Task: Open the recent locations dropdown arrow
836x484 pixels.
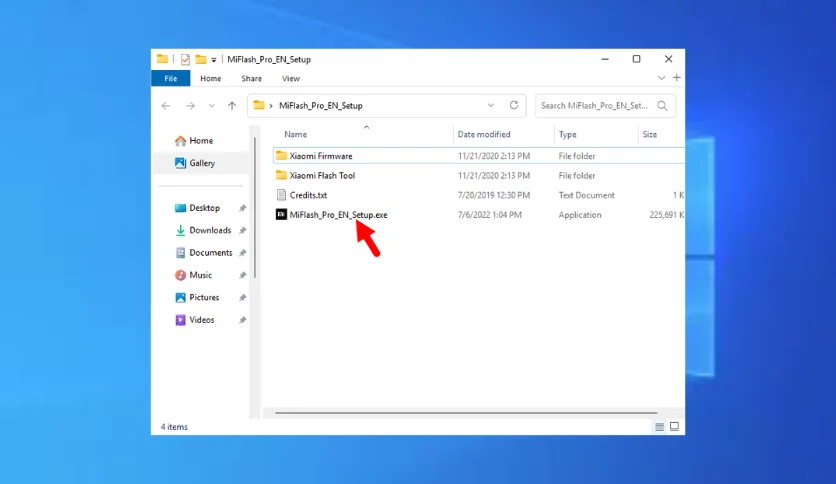Action: (x=212, y=106)
